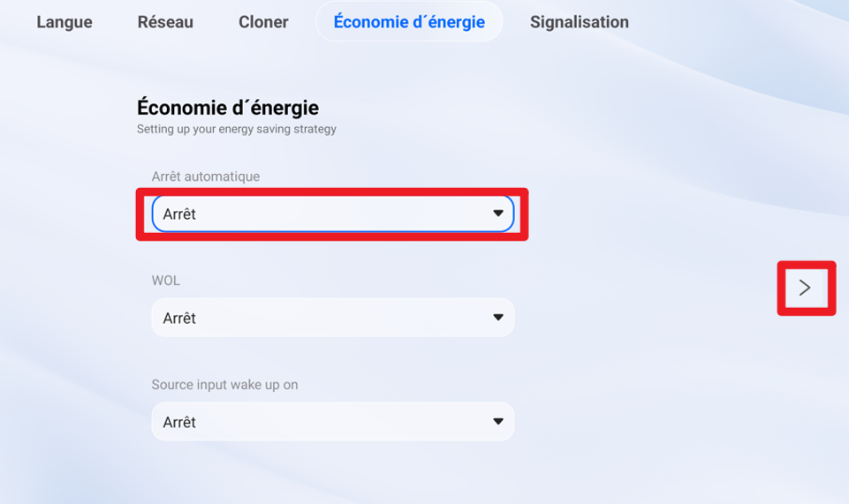
Task: Click the energy saving strategy subtitle text
Action: point(237,129)
